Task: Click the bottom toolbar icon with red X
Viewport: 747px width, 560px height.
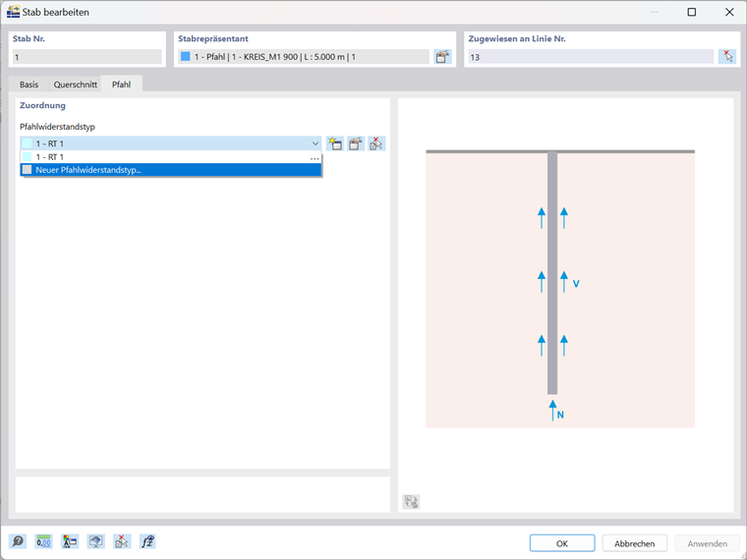Action: pos(122,541)
